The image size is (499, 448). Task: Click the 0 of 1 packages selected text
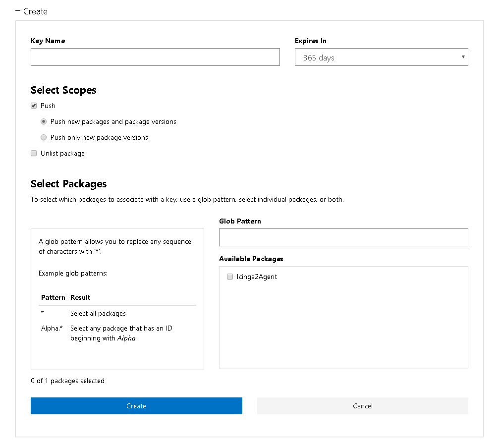[67, 381]
